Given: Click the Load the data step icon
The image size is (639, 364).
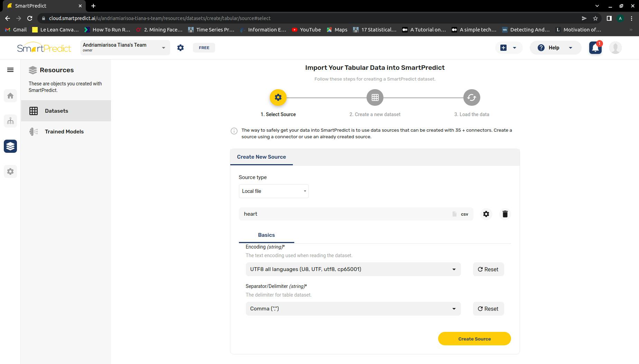Looking at the screenshot, I should (472, 97).
